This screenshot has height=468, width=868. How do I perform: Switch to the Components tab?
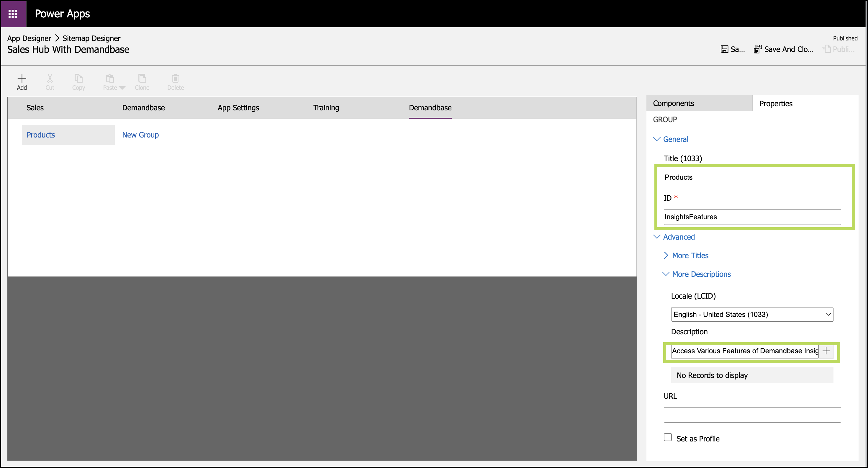[673, 104]
